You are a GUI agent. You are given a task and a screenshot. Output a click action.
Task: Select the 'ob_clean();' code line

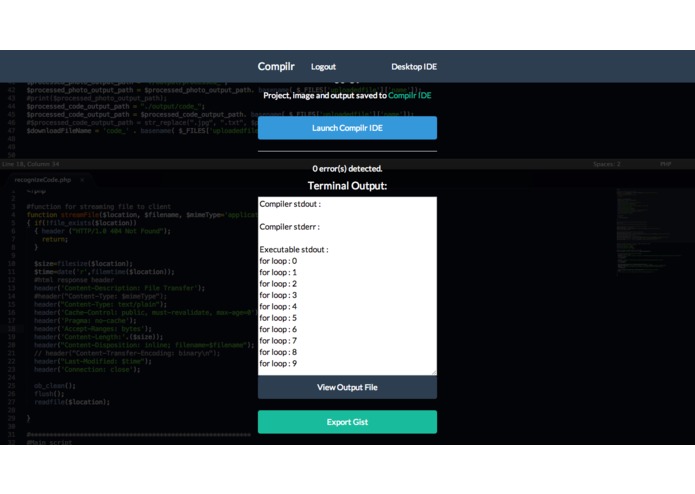pyautogui.click(x=55, y=386)
